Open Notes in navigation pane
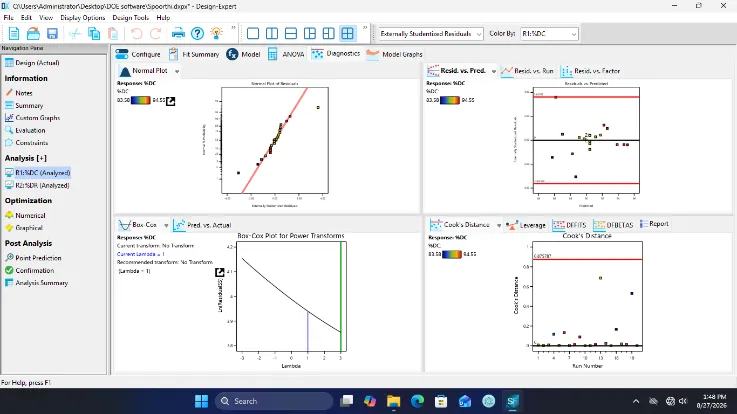This screenshot has height=414, width=737. click(19, 93)
